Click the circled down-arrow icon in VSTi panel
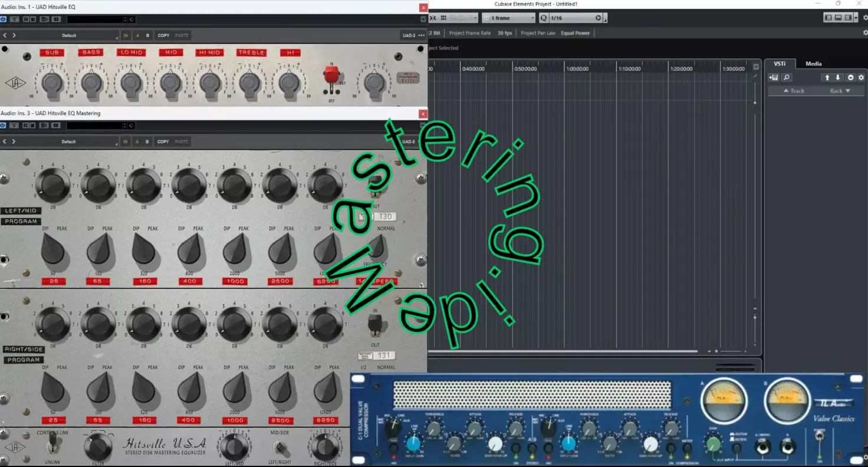The image size is (868, 467). pyautogui.click(x=851, y=77)
